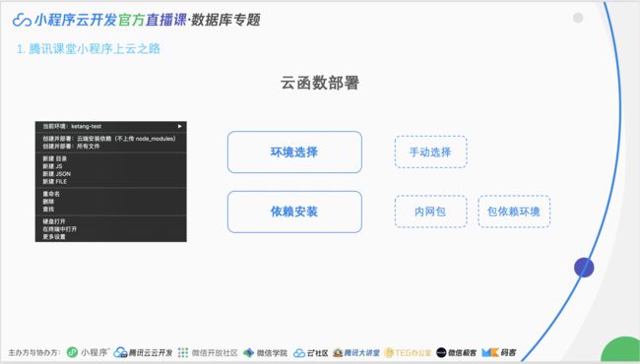Select 新建 FILE in context menu
This screenshot has height=364, width=640.
[55, 181]
